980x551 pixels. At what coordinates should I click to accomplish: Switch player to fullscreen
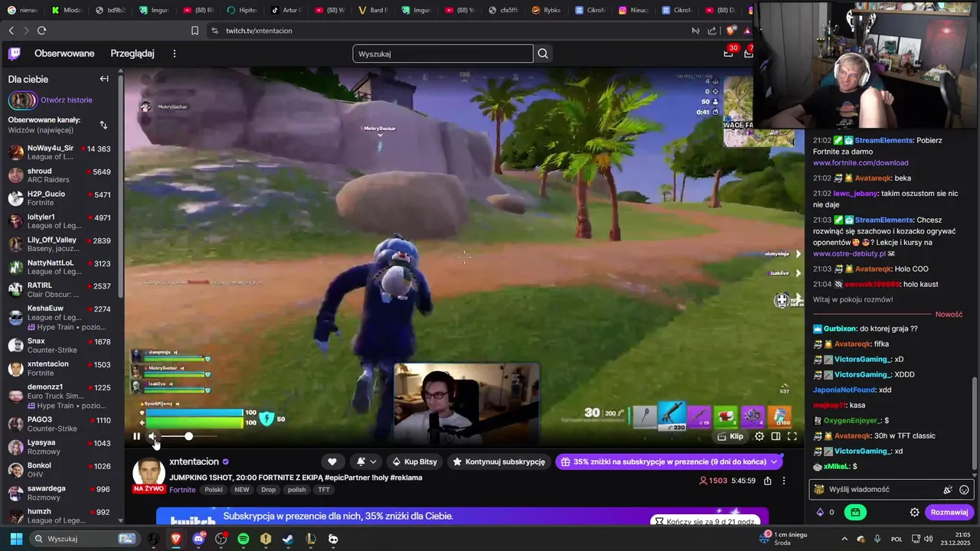point(792,436)
